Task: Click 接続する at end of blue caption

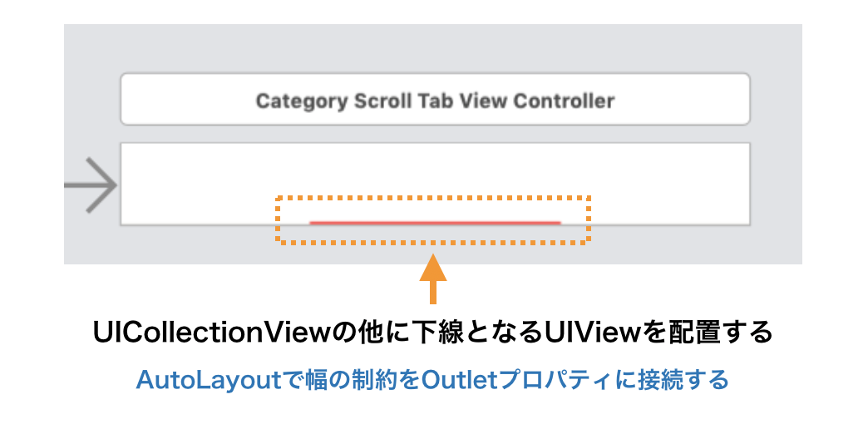Action: pyautogui.click(x=683, y=380)
